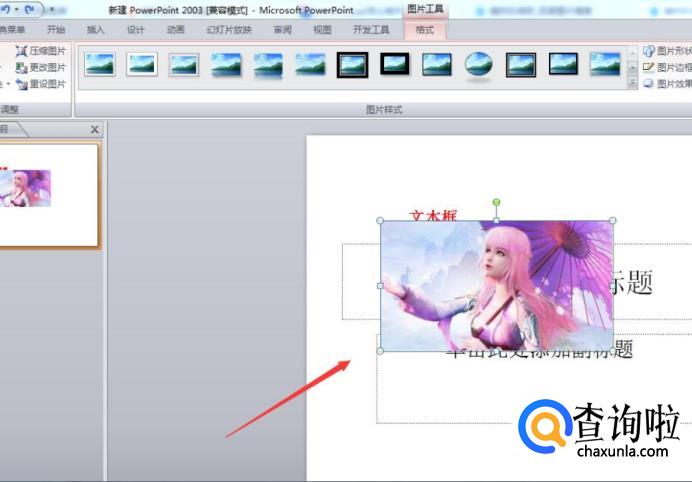Apply the third picture style thumbnail
This screenshot has width=692, height=482.
[x=184, y=65]
